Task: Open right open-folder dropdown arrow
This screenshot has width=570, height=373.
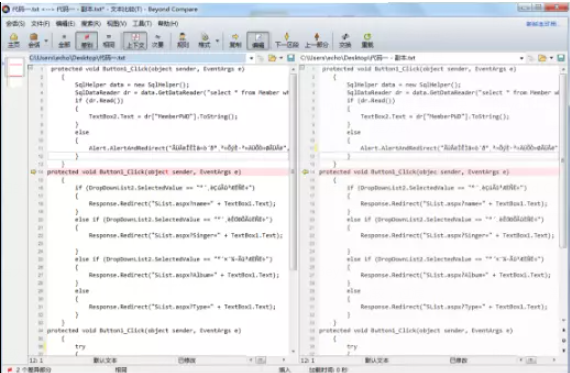Action: tap(551, 58)
